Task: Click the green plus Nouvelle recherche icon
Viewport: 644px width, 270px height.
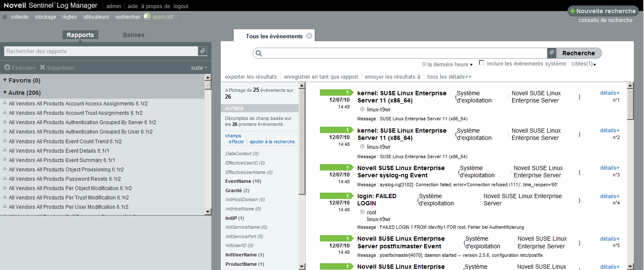Action: (573, 11)
